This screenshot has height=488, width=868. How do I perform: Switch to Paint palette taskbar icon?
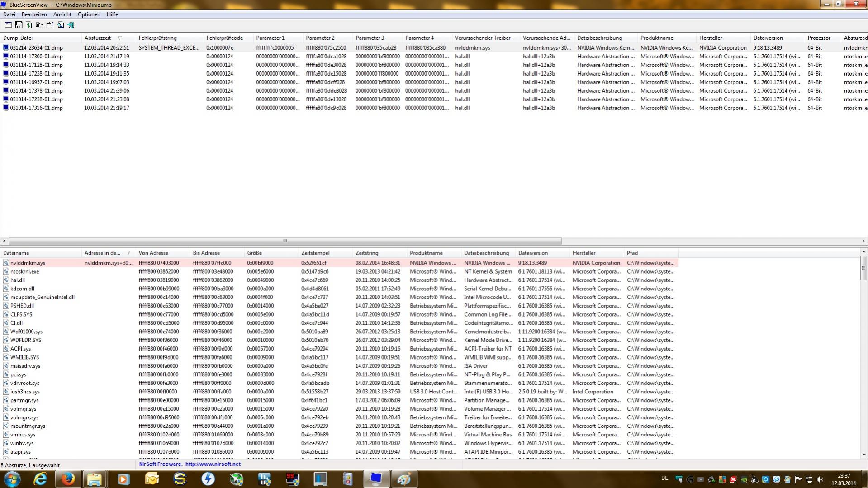[x=404, y=479]
